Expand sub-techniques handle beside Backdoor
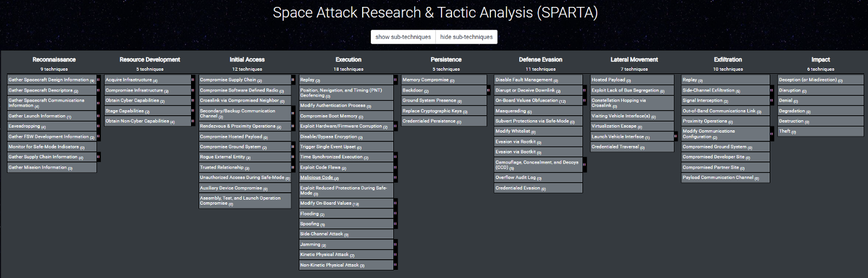This screenshot has width=868, height=278. [488, 91]
